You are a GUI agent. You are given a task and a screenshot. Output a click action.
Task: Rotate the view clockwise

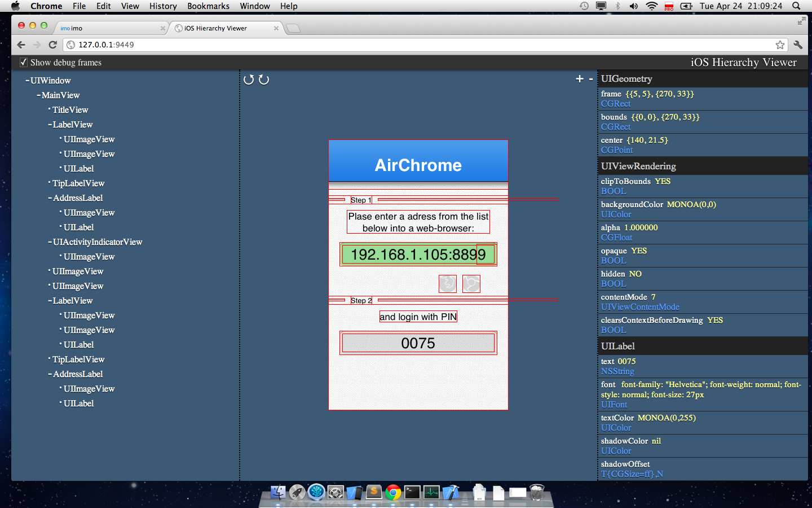tap(264, 80)
